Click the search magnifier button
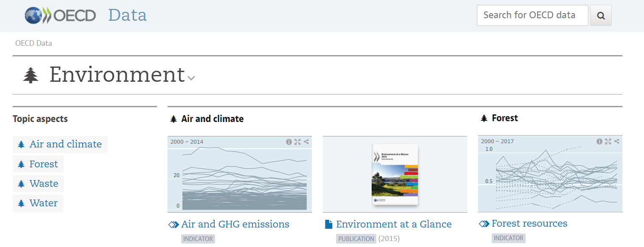Image resolution: width=644 pixels, height=247 pixels. coord(601,16)
